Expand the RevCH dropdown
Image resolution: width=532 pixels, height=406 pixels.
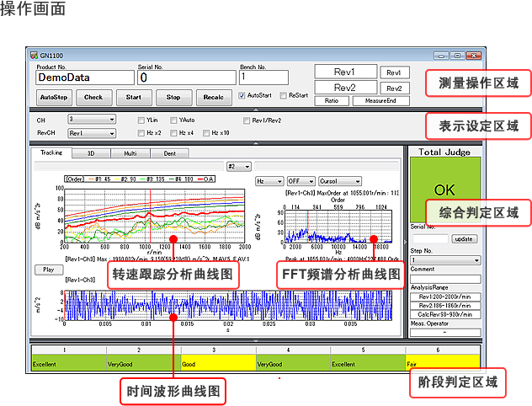pyautogui.click(x=92, y=133)
